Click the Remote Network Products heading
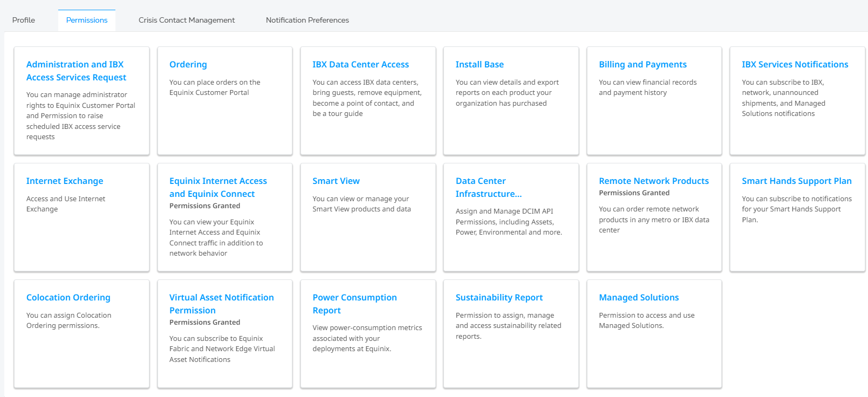The height and width of the screenshot is (397, 868). pos(654,181)
